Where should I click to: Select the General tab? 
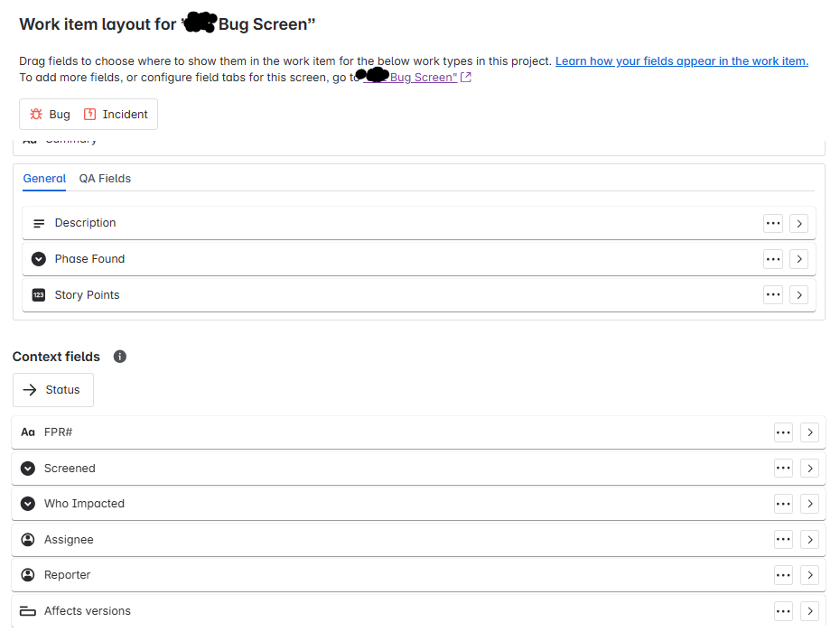[44, 179]
